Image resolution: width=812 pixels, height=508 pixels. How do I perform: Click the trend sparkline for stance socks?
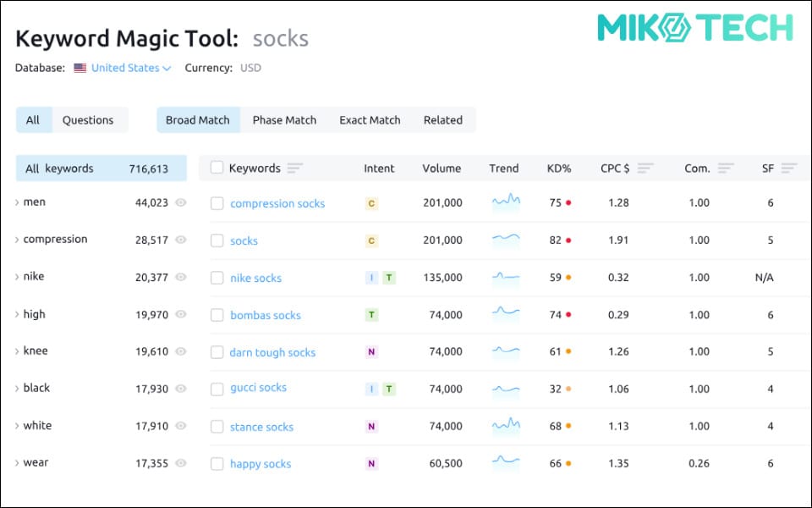(x=506, y=426)
